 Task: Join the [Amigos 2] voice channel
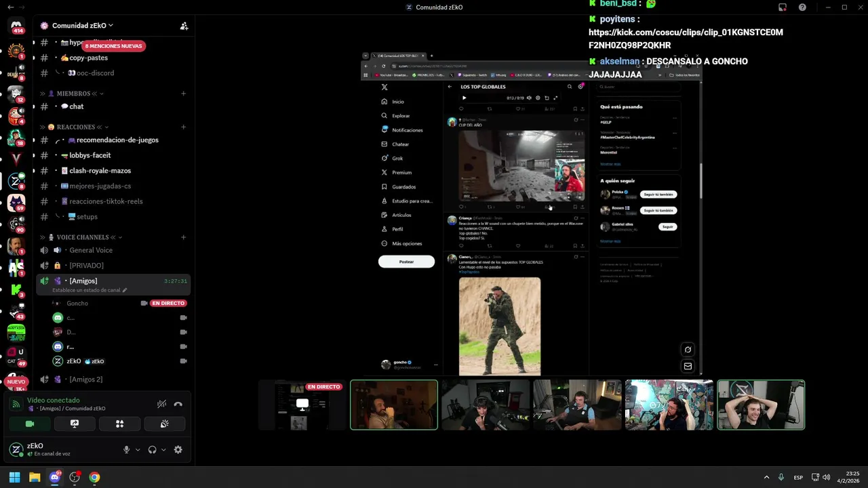85,380
